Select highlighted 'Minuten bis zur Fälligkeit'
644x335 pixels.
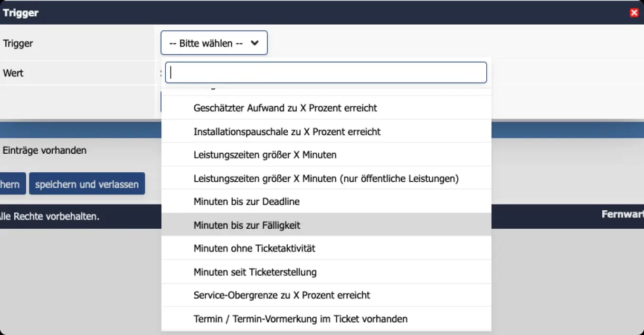[x=247, y=225]
